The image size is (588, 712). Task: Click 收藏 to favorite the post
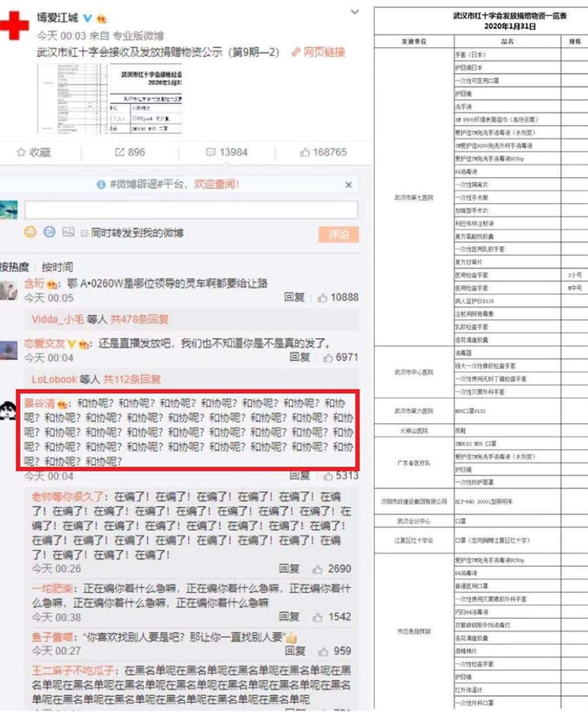[34, 152]
